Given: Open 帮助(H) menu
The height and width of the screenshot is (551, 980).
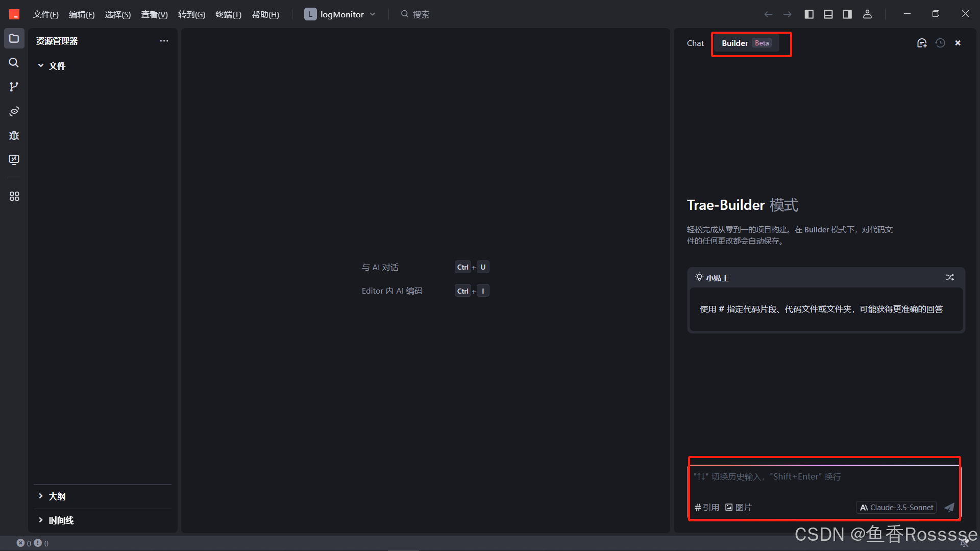Looking at the screenshot, I should pyautogui.click(x=265, y=14).
